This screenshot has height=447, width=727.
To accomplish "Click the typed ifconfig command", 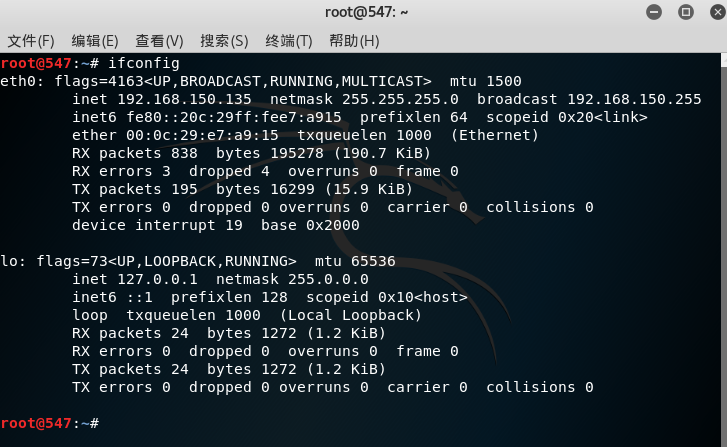I will [144, 63].
